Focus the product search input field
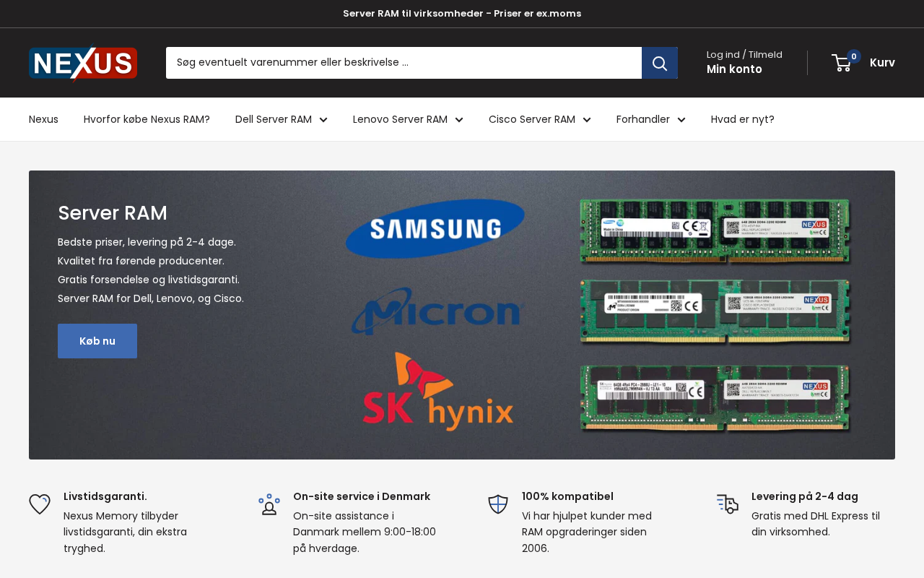 point(404,63)
